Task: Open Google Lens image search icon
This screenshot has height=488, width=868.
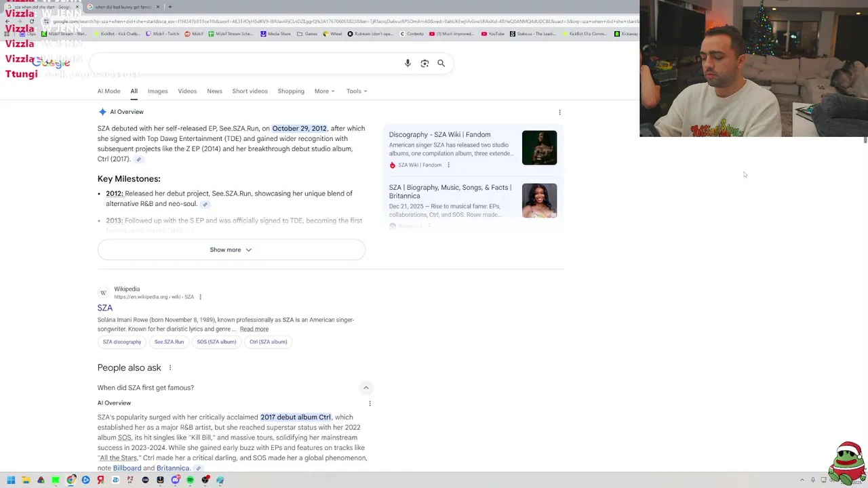Action: pyautogui.click(x=425, y=63)
